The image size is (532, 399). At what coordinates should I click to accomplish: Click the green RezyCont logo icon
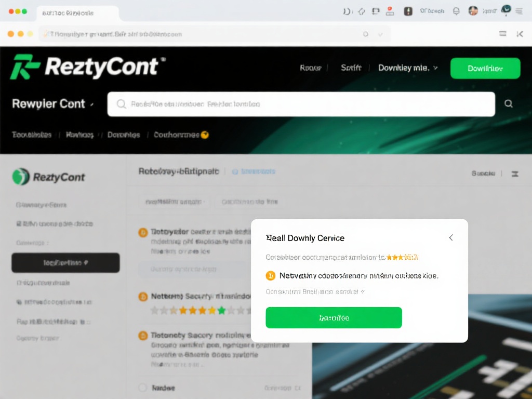pos(24,67)
